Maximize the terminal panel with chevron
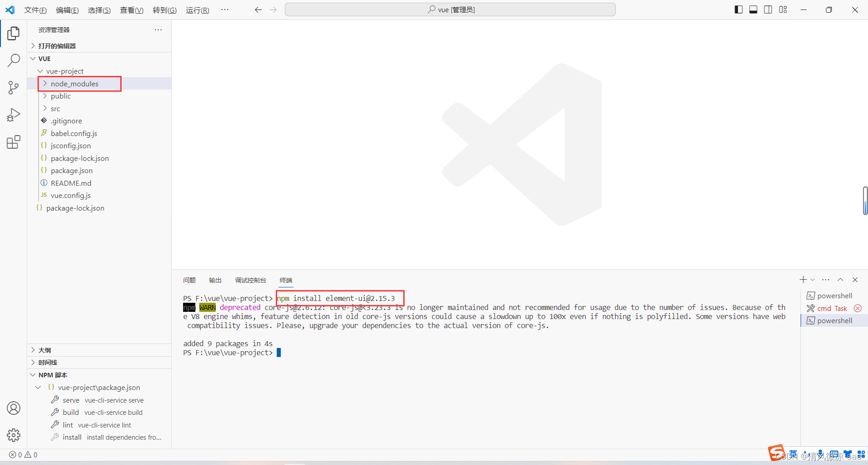 click(840, 280)
